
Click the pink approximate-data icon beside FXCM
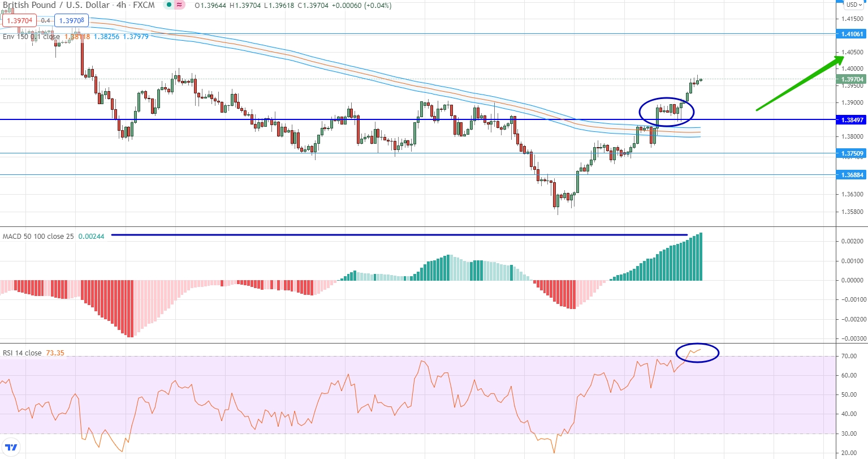(180, 5)
